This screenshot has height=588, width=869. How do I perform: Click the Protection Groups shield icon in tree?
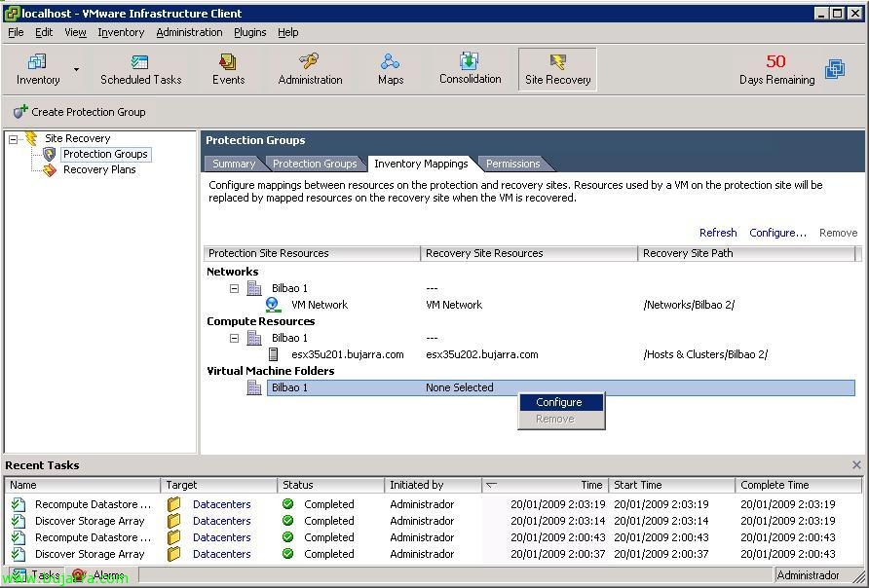tap(50, 154)
